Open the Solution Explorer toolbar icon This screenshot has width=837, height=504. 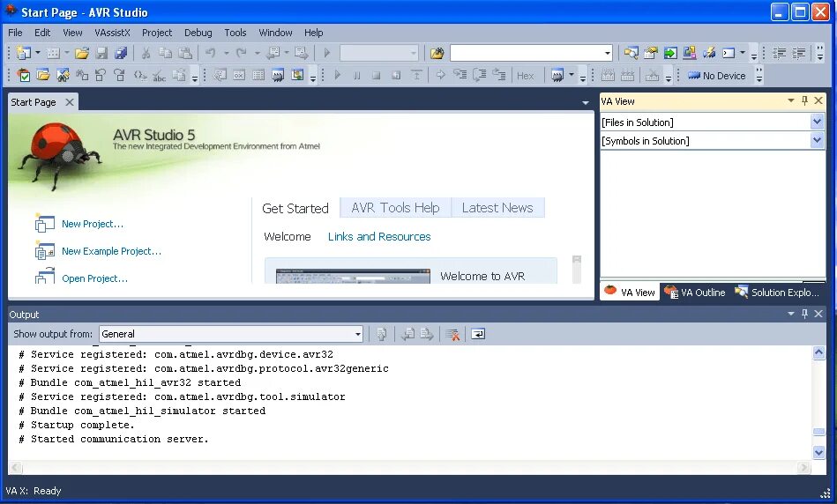coord(631,53)
